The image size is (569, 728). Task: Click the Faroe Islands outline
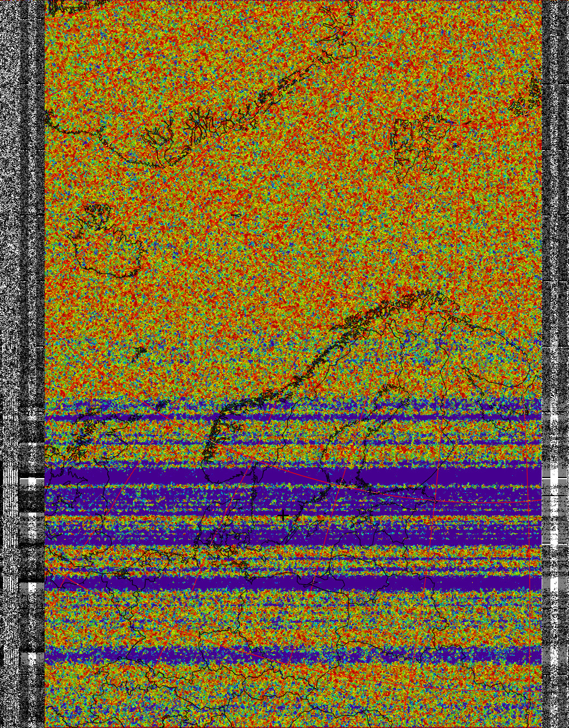(x=138, y=353)
